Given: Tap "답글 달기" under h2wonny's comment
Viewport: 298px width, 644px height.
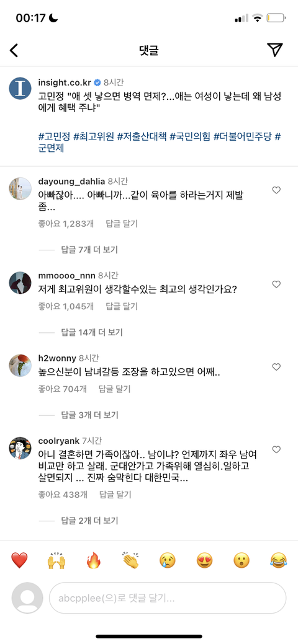Looking at the screenshot, I should click(114, 389).
